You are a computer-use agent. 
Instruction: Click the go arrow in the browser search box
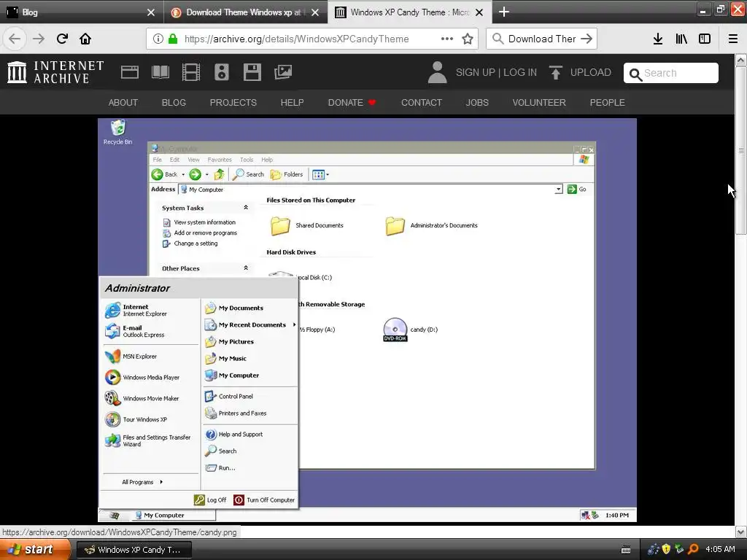[x=587, y=39]
